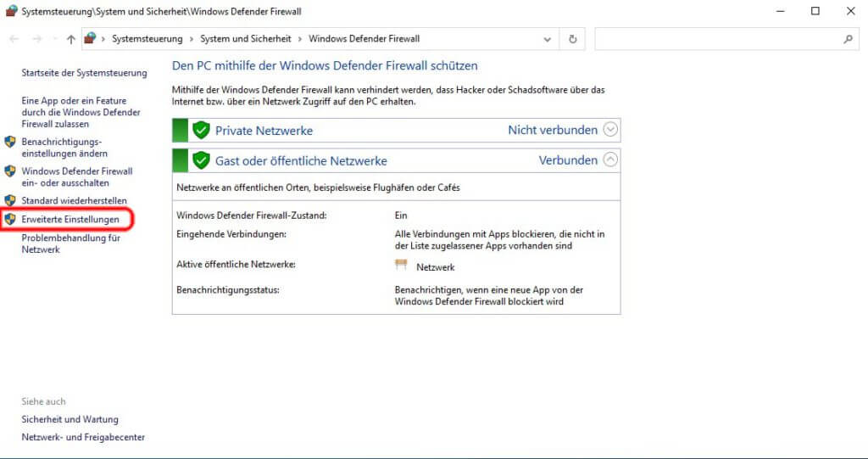
Task: Open Netzwerk- und Freigabecenter link
Action: click(x=83, y=438)
